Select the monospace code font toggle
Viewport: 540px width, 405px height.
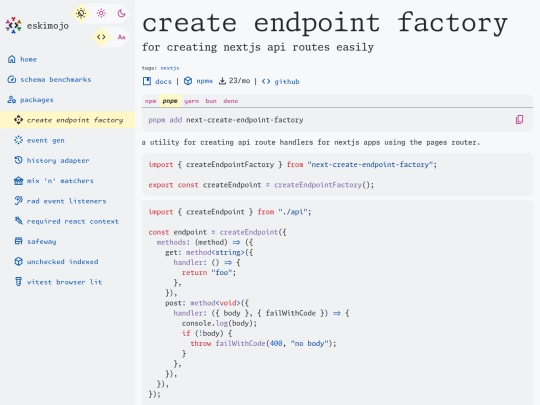[101, 37]
